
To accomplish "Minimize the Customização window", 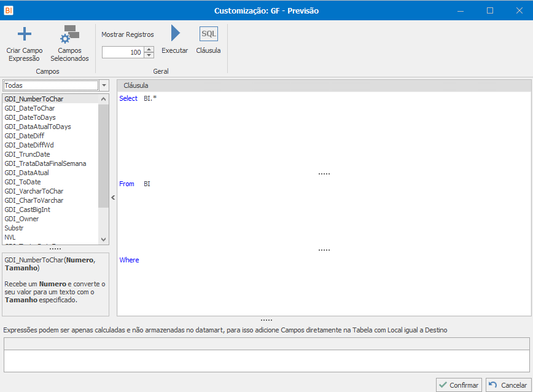I will point(461,10).
